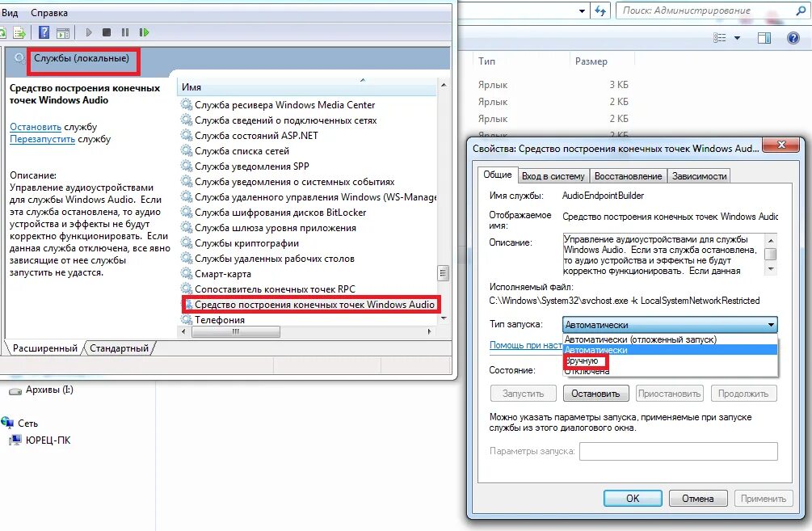Stop the service with the toolbar stop icon
This screenshot has width=812, height=531.
click(x=107, y=32)
